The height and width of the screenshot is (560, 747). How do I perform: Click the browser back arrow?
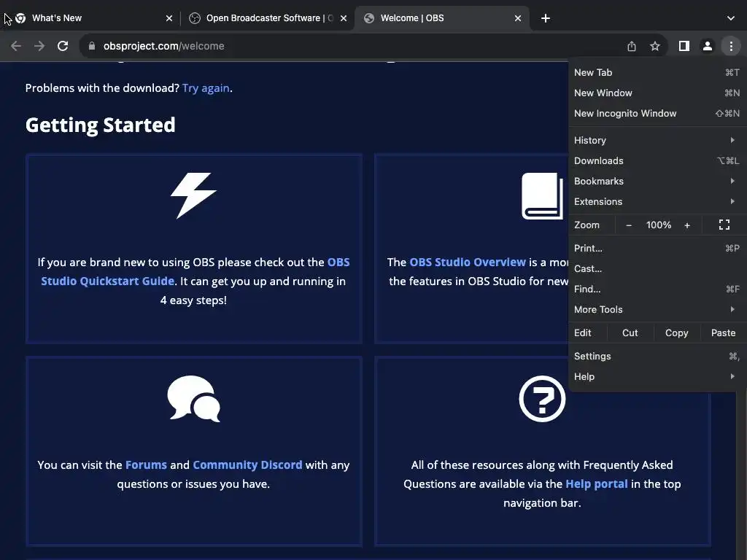(x=16, y=46)
